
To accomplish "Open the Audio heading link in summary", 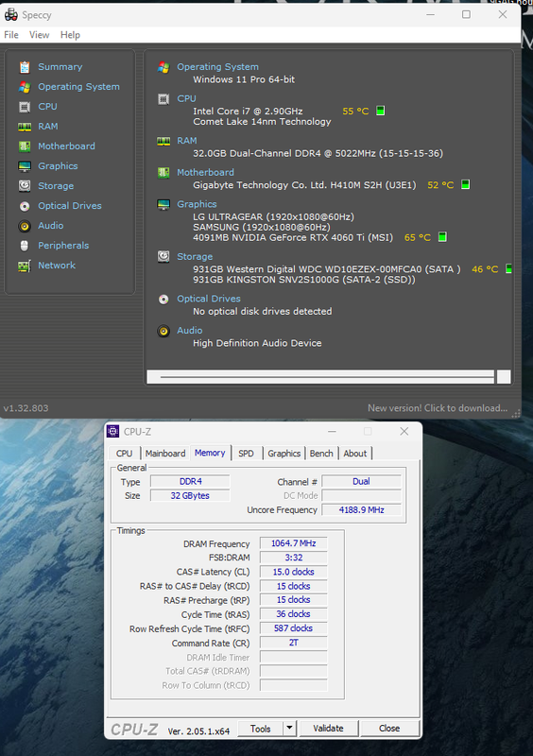I will [189, 331].
